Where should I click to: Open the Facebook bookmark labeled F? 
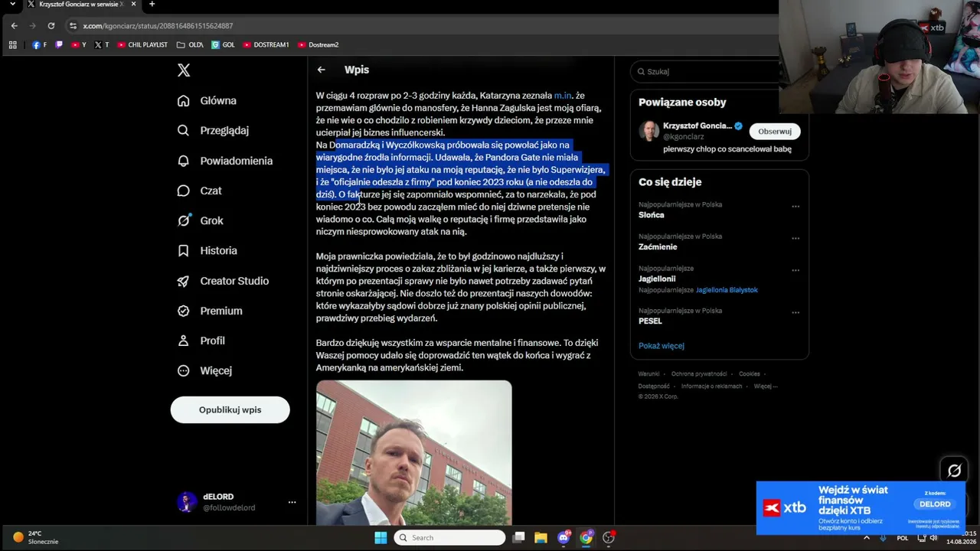click(x=40, y=45)
